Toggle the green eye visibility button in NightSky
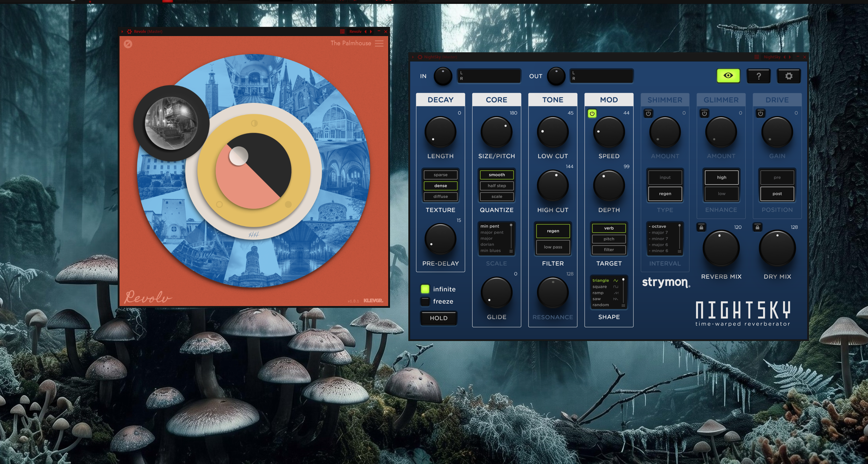The image size is (868, 464). click(x=728, y=76)
